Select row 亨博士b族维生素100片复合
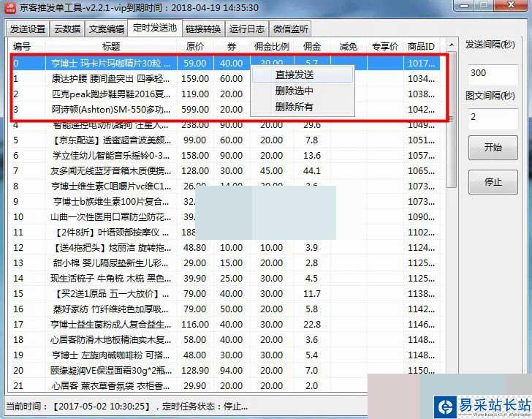Viewport: 532px width, 419px height. pos(226,201)
